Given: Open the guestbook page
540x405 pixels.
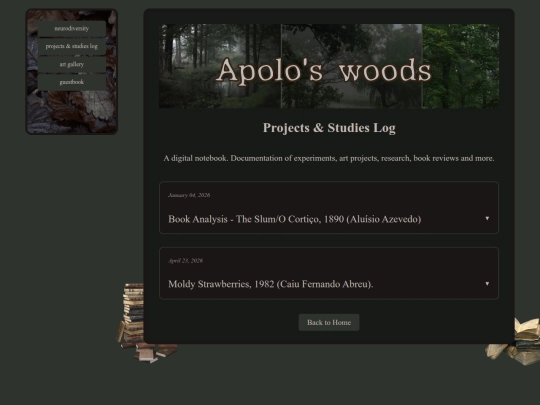Looking at the screenshot, I should 72,82.
